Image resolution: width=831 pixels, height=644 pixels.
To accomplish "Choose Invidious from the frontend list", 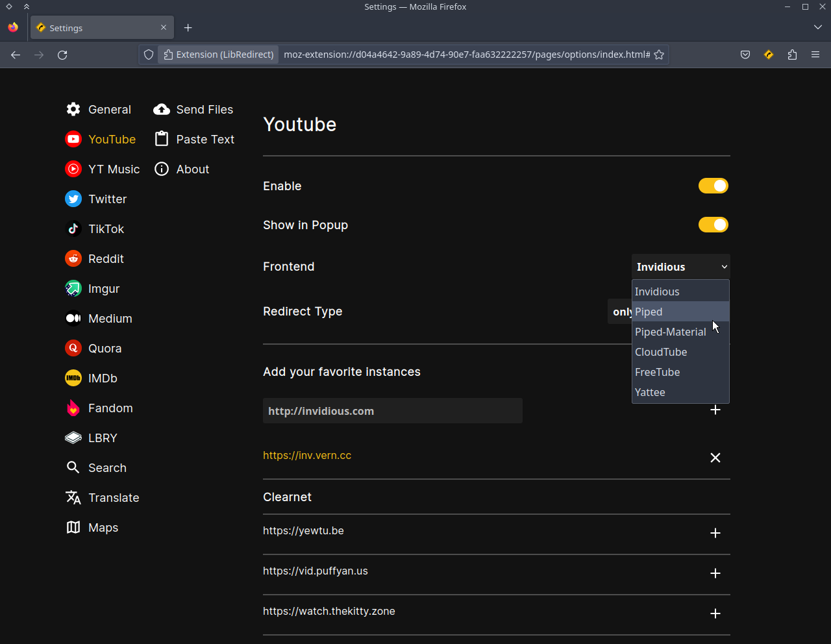I will [680, 291].
